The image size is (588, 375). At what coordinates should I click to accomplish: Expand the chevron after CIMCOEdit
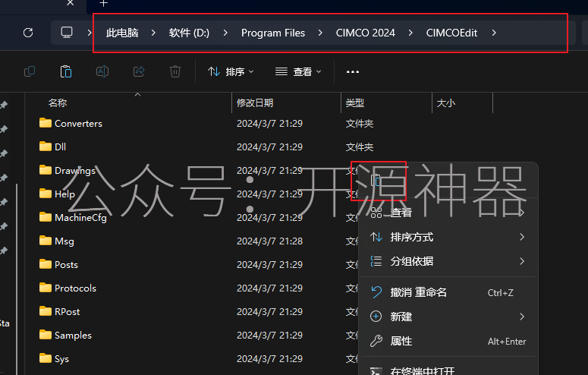494,33
